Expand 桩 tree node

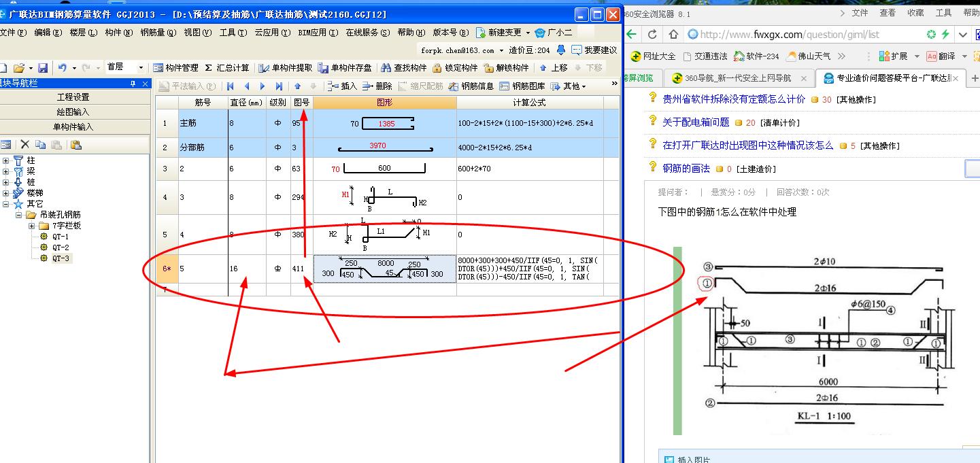coord(6,182)
